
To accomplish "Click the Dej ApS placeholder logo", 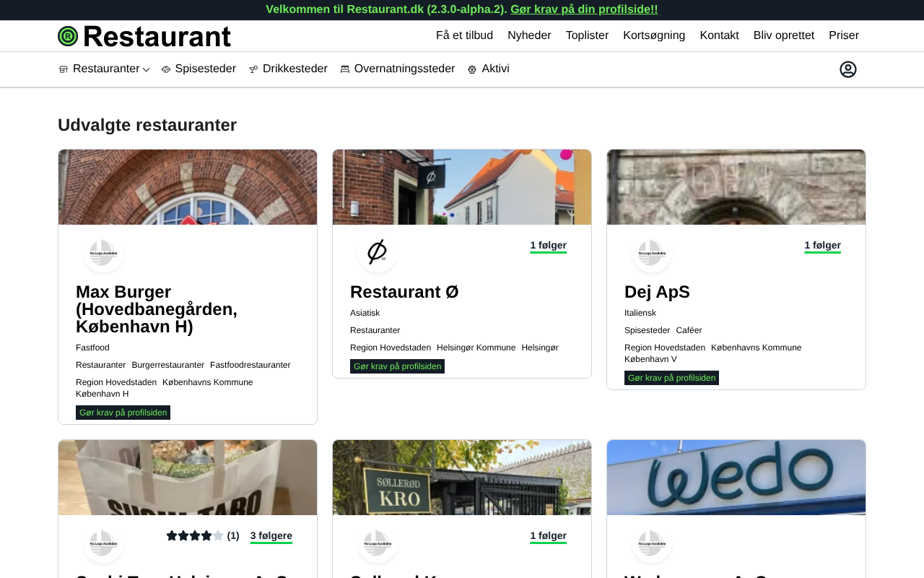I will (651, 252).
